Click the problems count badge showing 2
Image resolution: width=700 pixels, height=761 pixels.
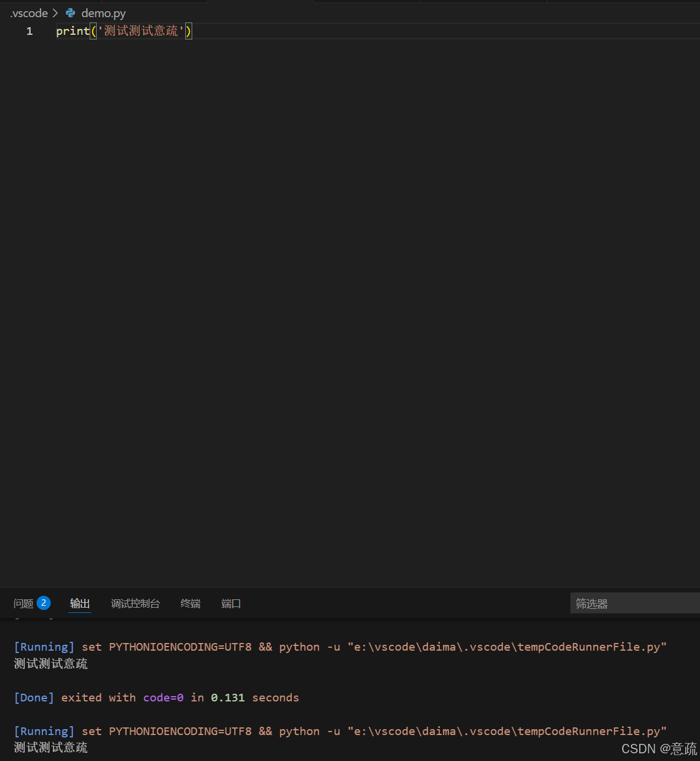pyautogui.click(x=44, y=603)
